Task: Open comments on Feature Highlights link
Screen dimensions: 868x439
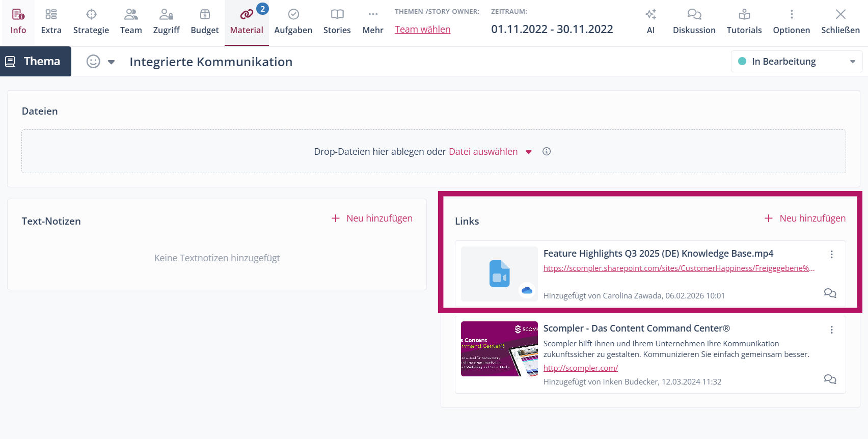Action: pos(830,293)
